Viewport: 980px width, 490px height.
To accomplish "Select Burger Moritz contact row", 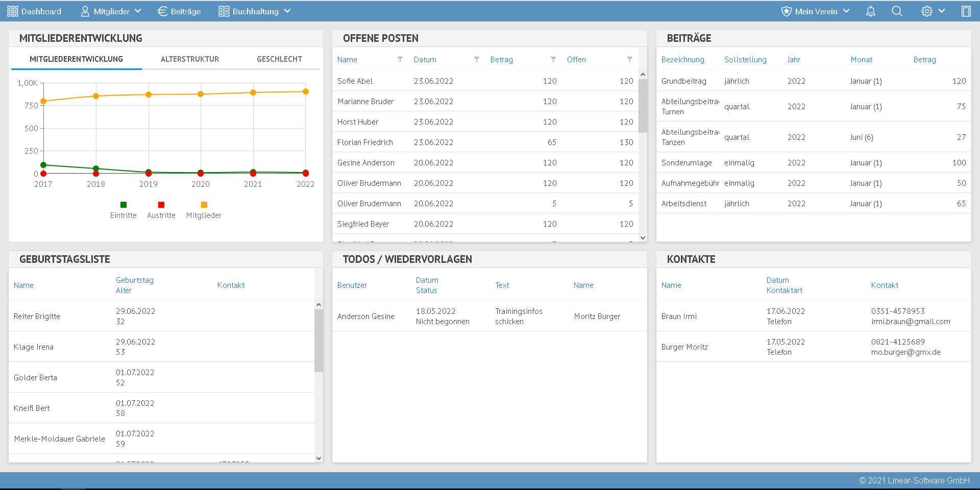I will 814,347.
